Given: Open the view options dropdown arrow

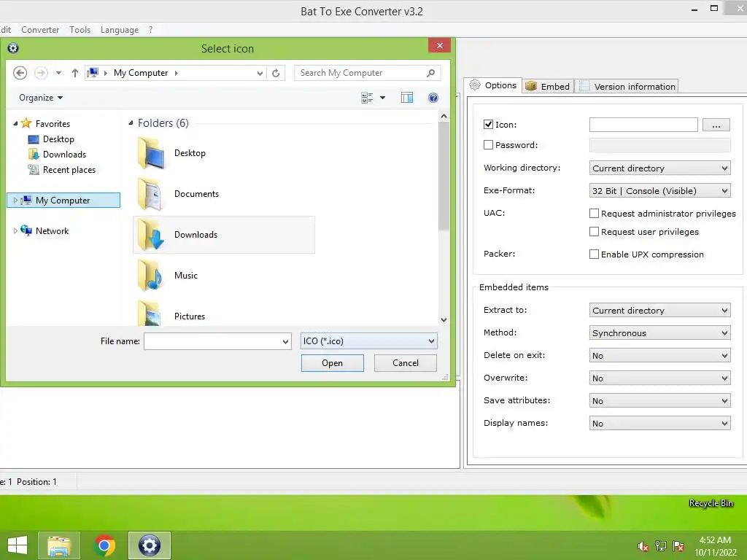Looking at the screenshot, I should tap(382, 98).
